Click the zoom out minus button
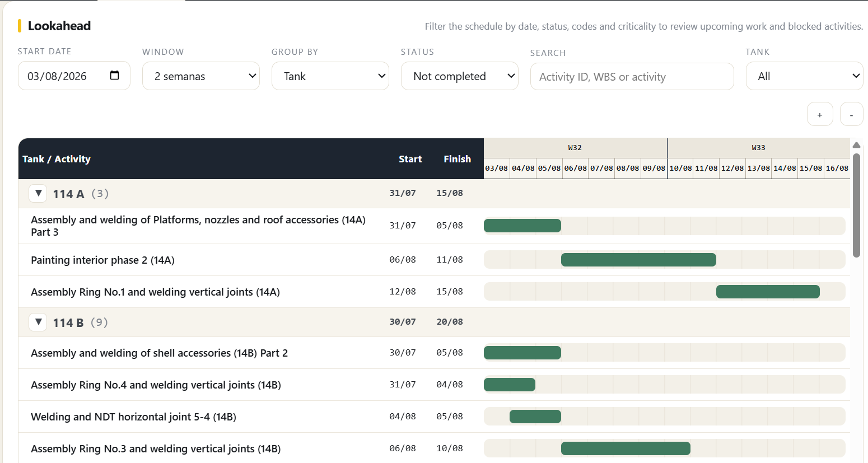 852,114
